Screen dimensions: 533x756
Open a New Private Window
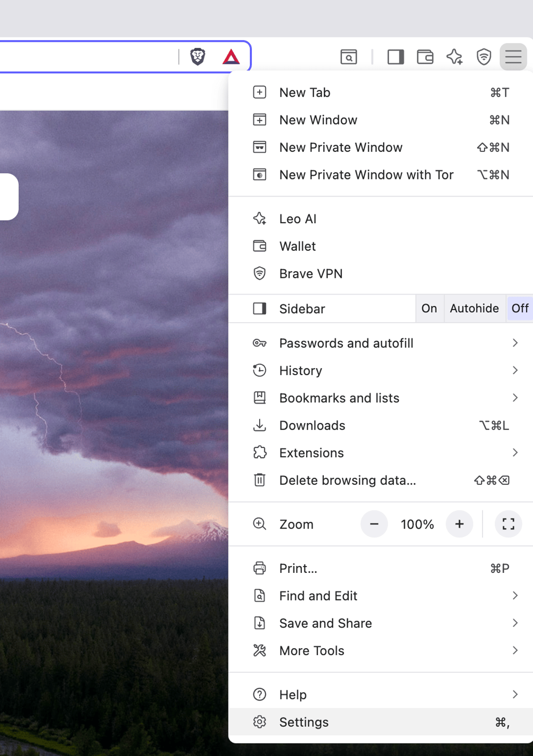[380, 147]
